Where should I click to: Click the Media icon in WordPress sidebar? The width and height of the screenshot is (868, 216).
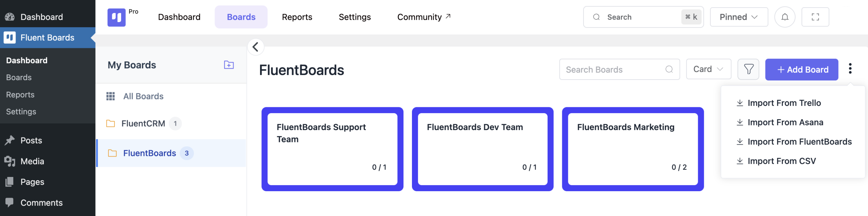pos(10,161)
